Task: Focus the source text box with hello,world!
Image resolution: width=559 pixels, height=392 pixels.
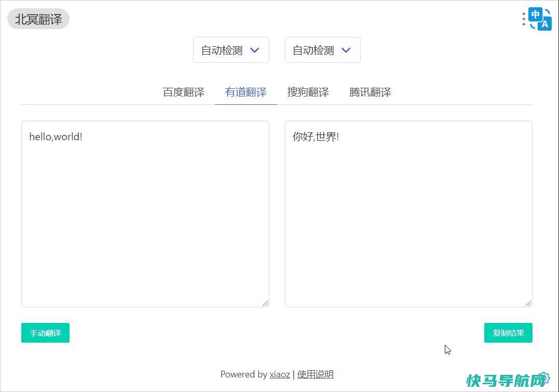Action: click(x=145, y=214)
